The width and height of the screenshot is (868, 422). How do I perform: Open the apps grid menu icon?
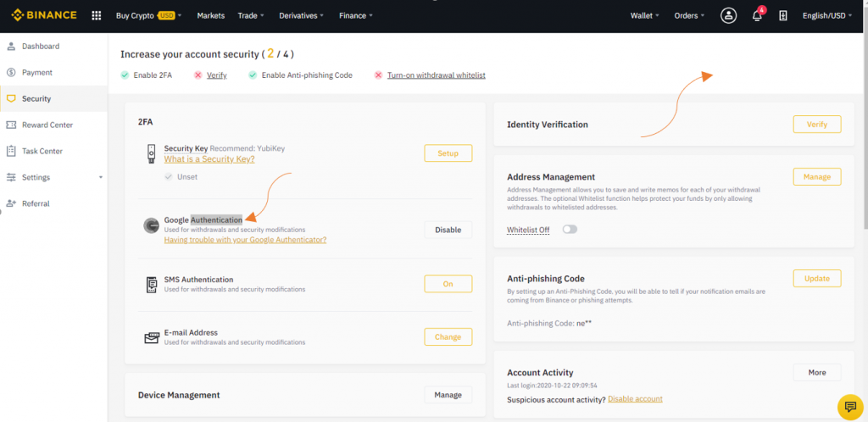pyautogui.click(x=97, y=15)
